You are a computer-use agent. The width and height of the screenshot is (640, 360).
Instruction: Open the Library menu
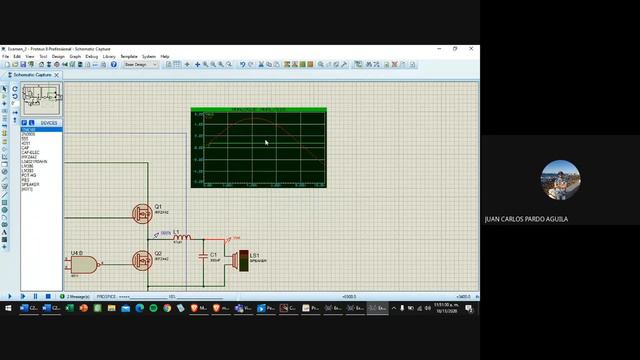coord(109,57)
